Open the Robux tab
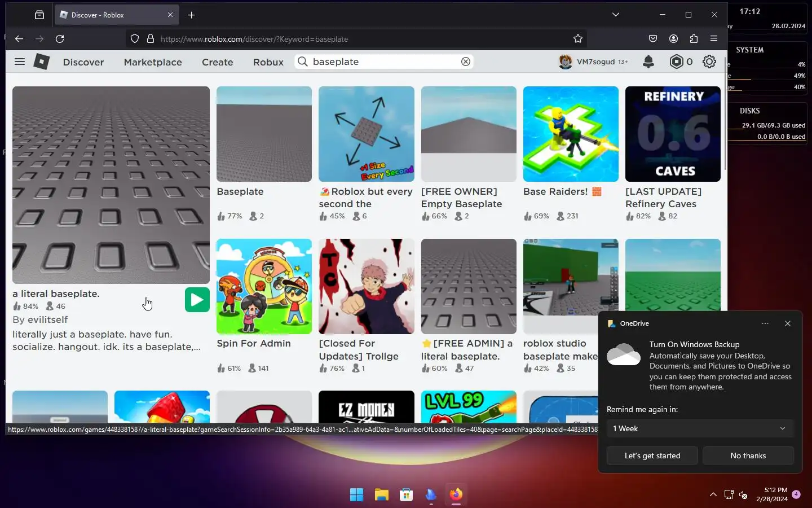The width and height of the screenshot is (812, 508). tap(268, 62)
